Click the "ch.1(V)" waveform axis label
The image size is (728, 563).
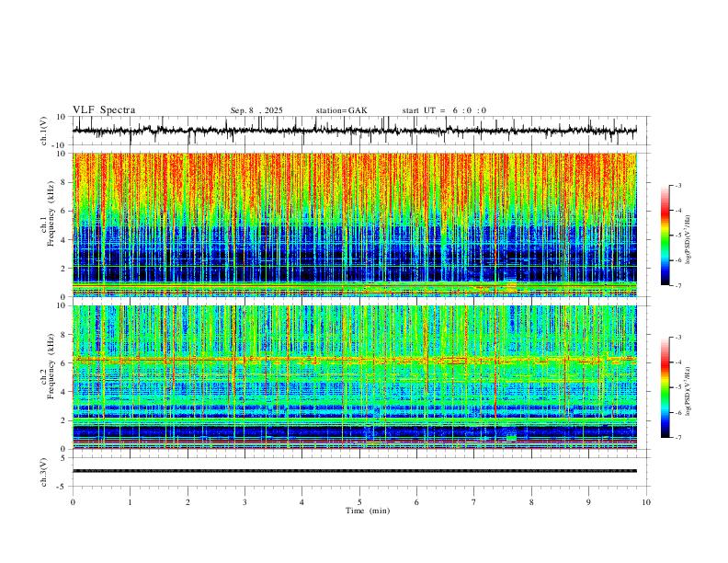click(44, 131)
